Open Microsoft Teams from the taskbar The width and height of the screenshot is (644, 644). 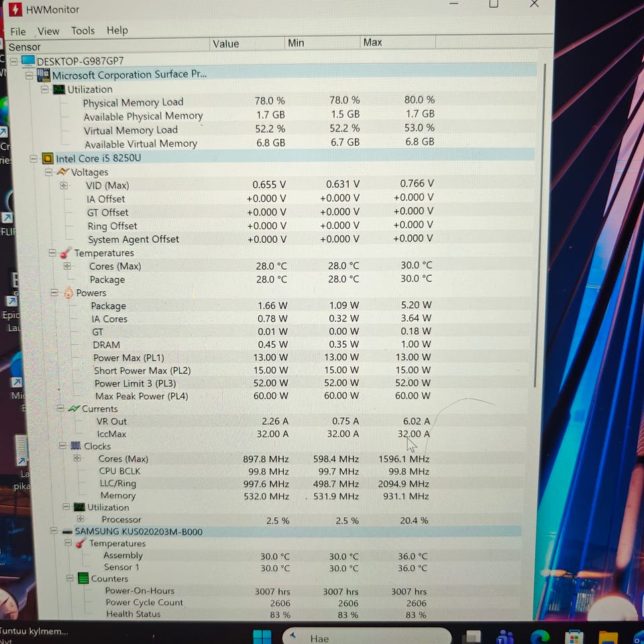point(505,638)
